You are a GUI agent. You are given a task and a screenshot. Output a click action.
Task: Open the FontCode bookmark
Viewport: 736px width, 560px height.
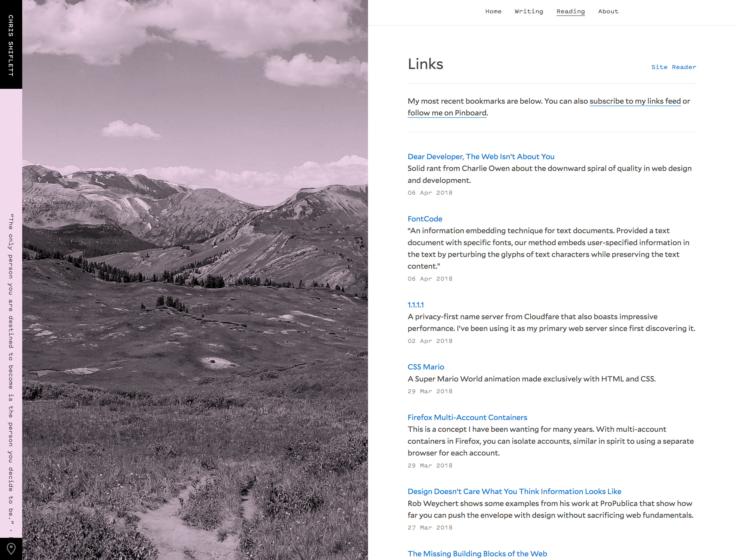(425, 219)
